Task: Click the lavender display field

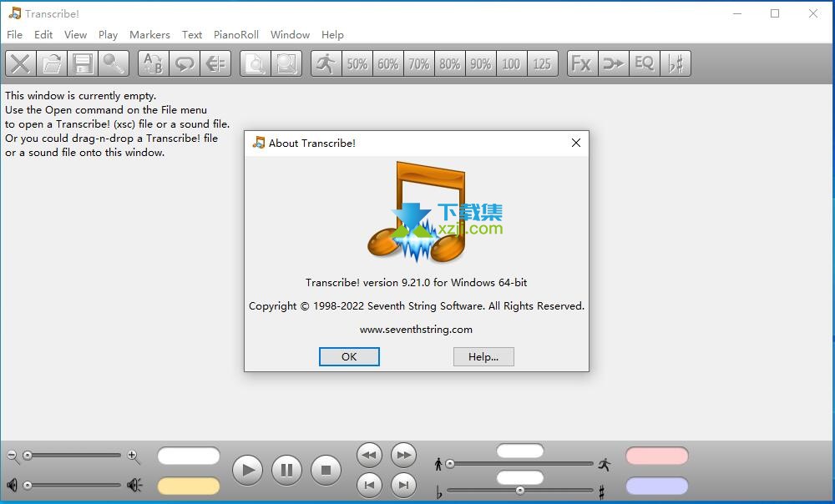Action: tap(657, 486)
